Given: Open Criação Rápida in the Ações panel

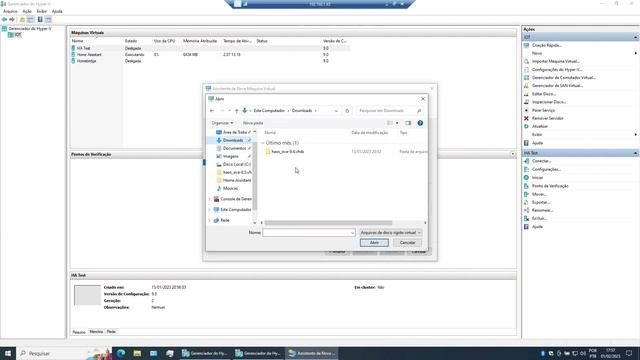Looking at the screenshot, I should (x=547, y=45).
